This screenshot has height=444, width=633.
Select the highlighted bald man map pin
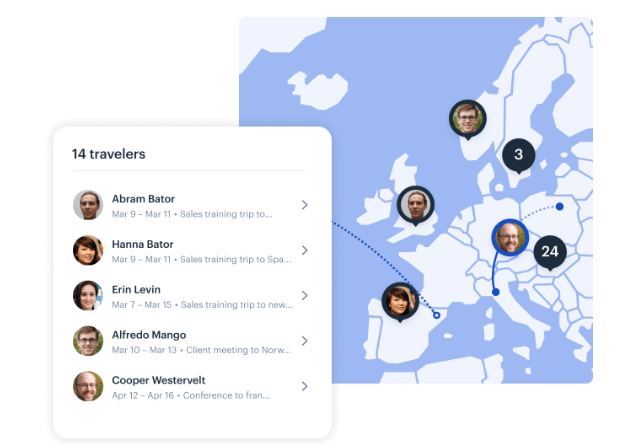(510, 238)
